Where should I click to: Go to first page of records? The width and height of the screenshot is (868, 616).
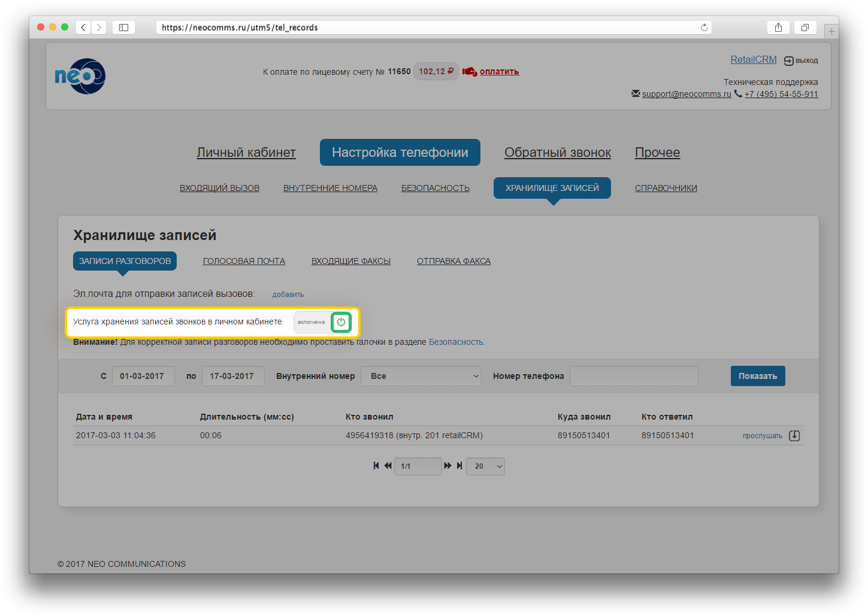[376, 466]
